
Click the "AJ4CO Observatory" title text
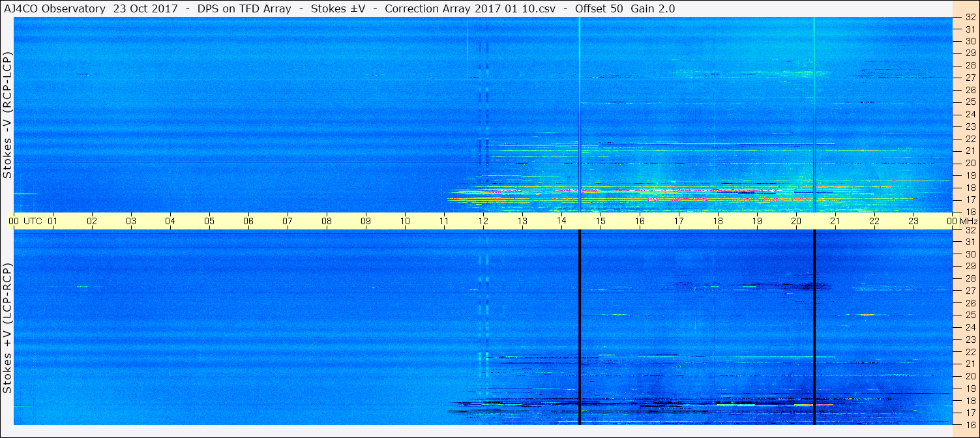[55, 8]
